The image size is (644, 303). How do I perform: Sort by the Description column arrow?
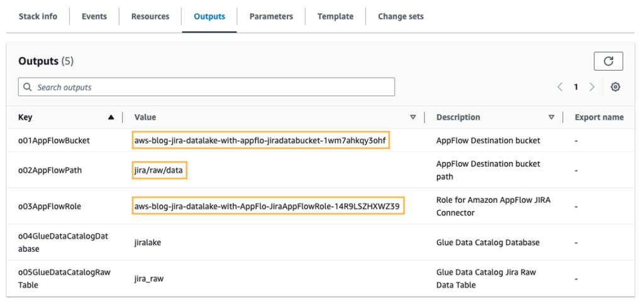552,117
